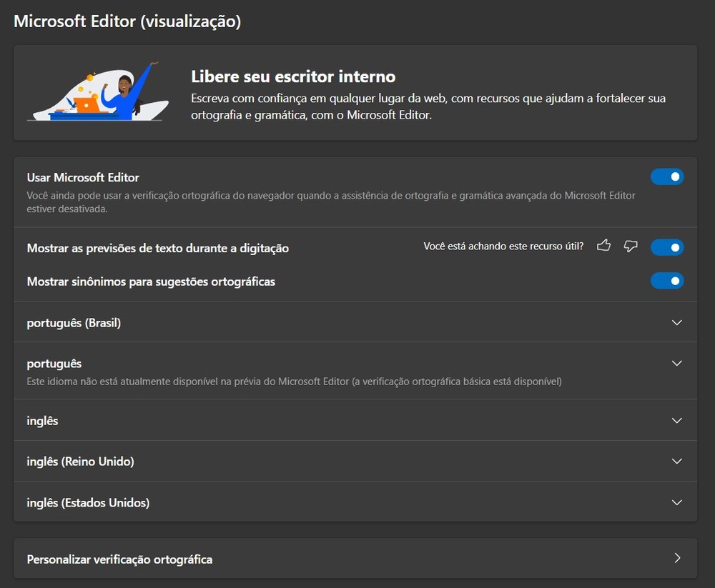Expand the inglês (Estados Unidos) chevron
This screenshot has height=588, width=715.
click(x=677, y=502)
